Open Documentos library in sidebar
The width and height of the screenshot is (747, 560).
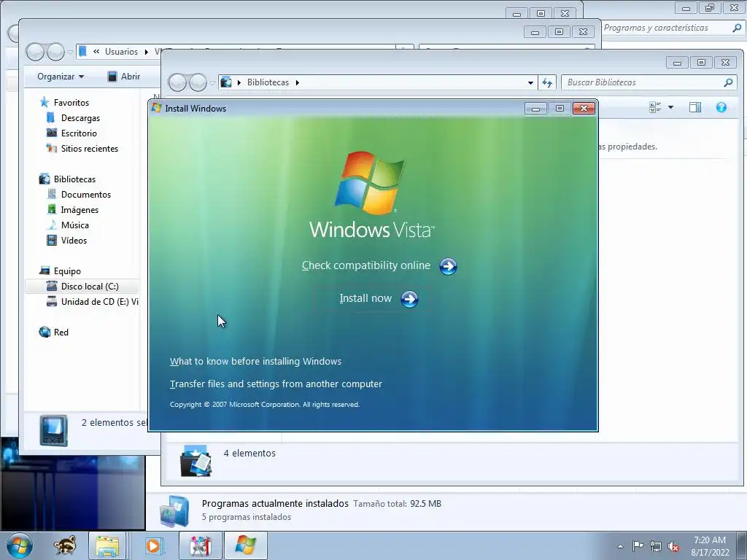pyautogui.click(x=86, y=194)
